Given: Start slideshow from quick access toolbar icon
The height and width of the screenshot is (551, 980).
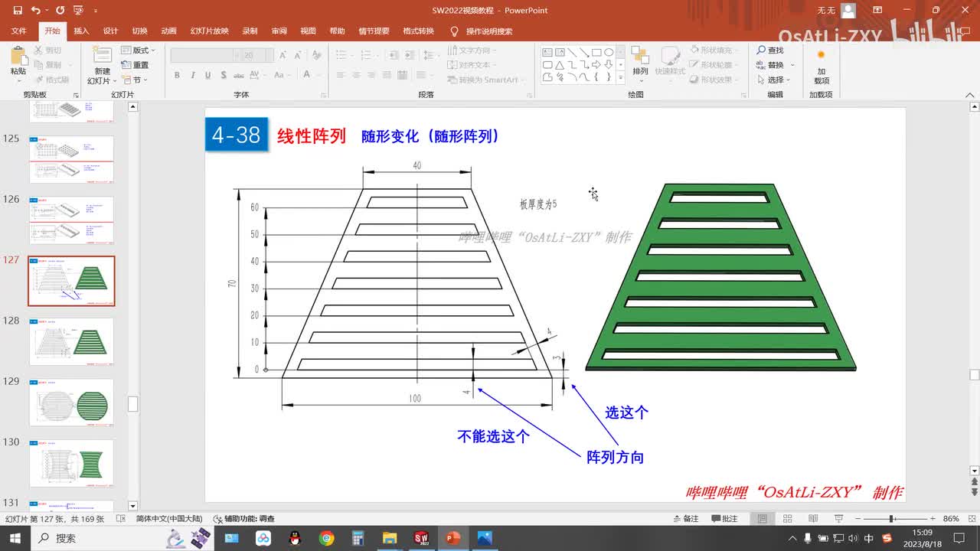Looking at the screenshot, I should tap(77, 11).
